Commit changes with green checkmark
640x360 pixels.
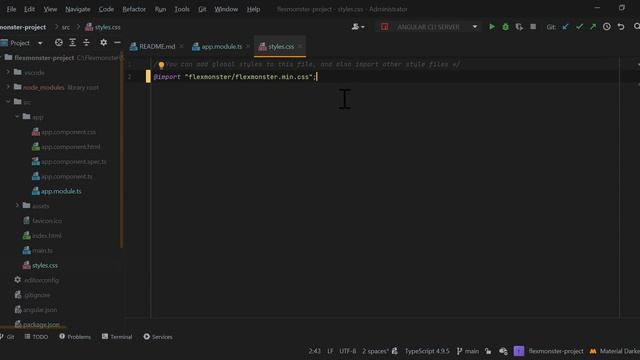point(579,27)
